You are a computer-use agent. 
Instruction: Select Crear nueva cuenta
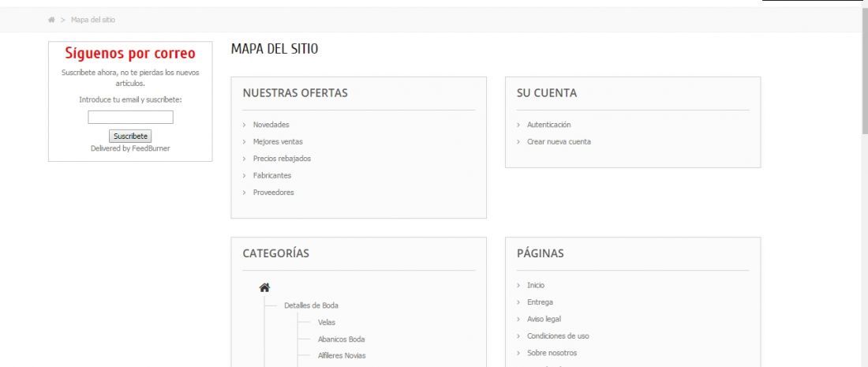click(559, 142)
